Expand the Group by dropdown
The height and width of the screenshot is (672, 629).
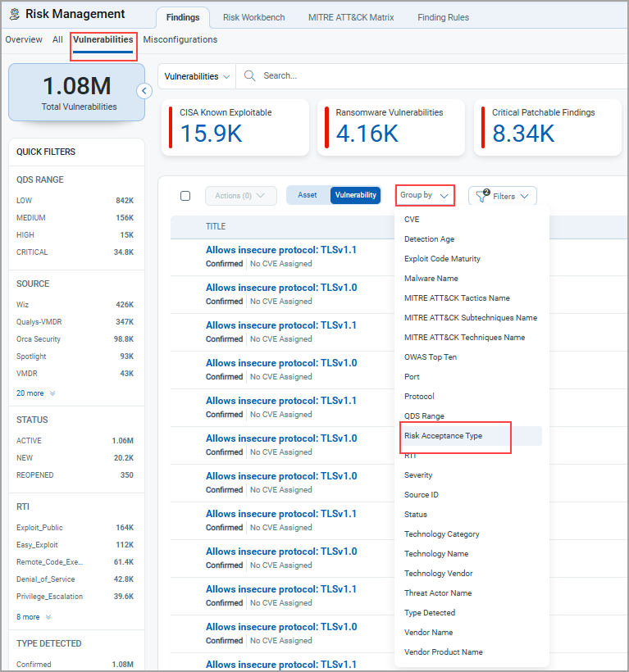click(425, 195)
